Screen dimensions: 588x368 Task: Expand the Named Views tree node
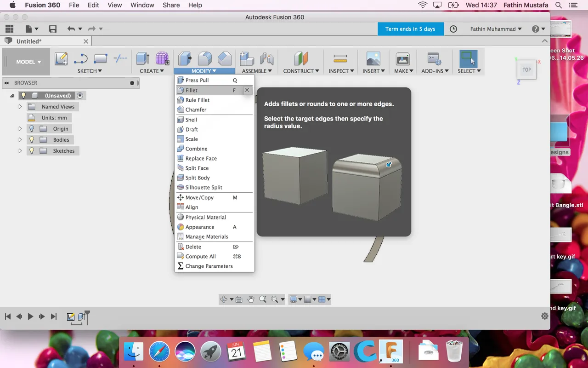click(x=20, y=107)
